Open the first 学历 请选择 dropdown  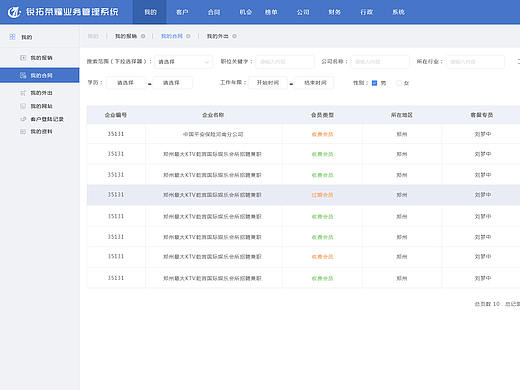coord(126,83)
